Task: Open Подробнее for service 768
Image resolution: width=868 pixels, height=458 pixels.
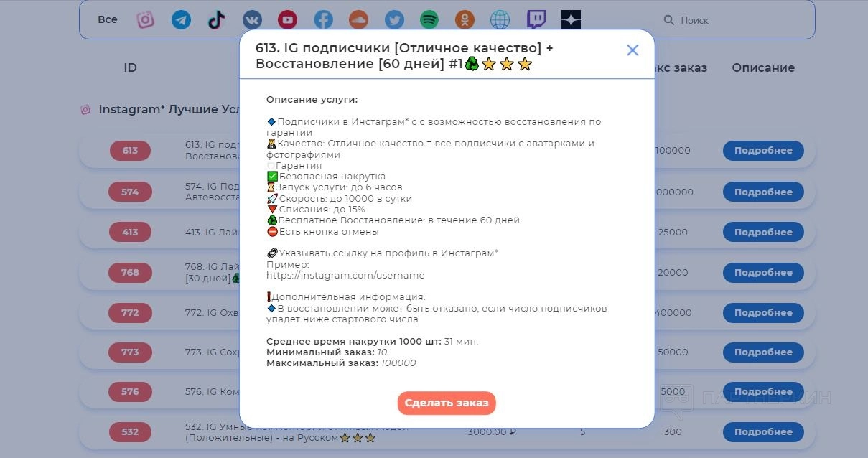Action: coord(763,272)
